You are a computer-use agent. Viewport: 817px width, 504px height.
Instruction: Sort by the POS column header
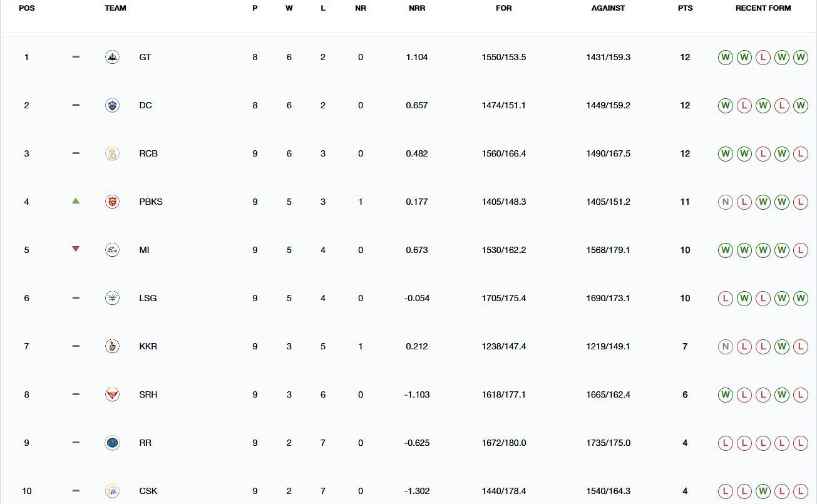pyautogui.click(x=27, y=8)
